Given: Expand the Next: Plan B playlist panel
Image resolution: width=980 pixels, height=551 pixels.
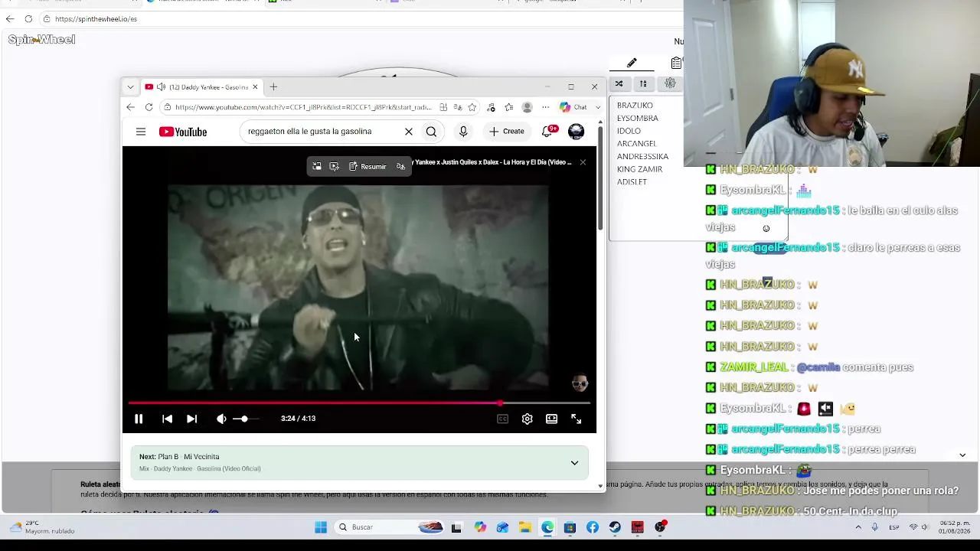Looking at the screenshot, I should (x=574, y=463).
